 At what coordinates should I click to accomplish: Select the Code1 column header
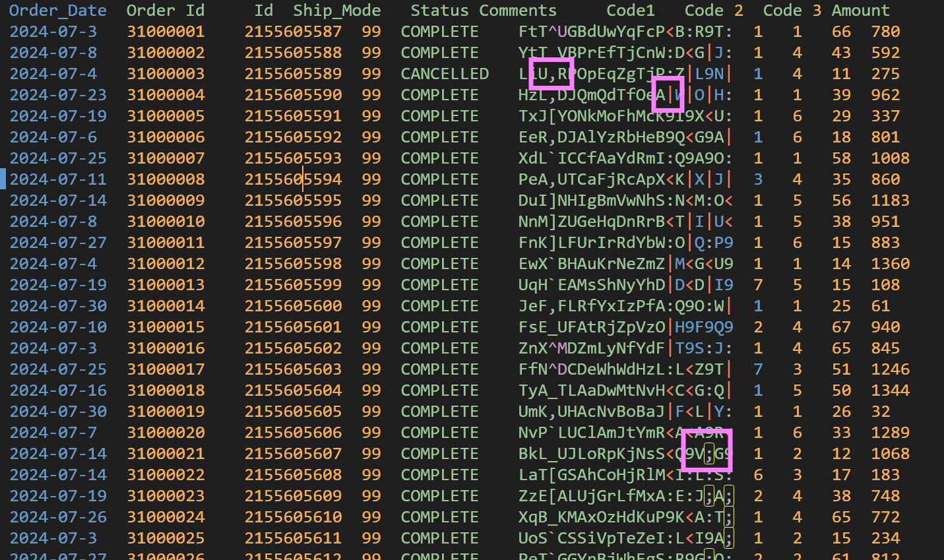630,10
